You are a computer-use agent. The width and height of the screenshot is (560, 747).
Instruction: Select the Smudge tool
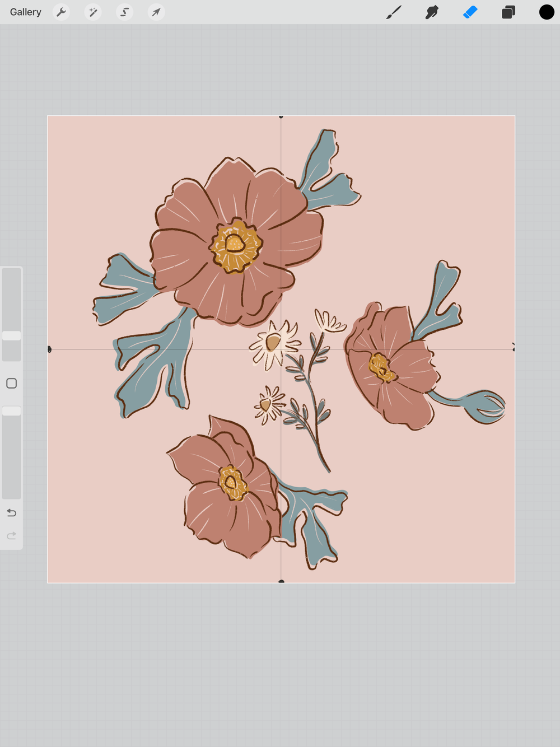(x=432, y=12)
